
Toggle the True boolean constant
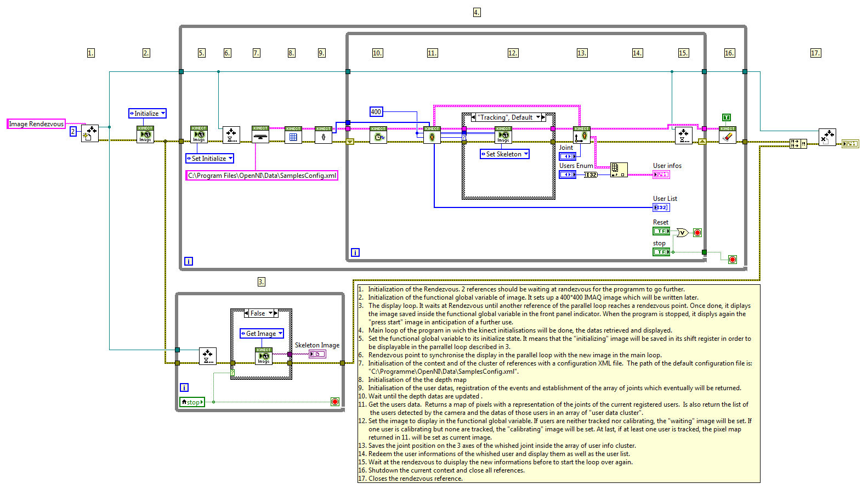(x=727, y=117)
